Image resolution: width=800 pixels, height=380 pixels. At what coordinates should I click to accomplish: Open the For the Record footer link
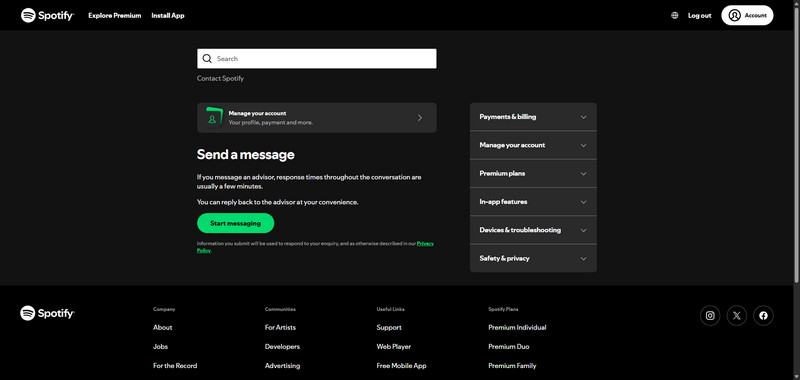pos(175,366)
